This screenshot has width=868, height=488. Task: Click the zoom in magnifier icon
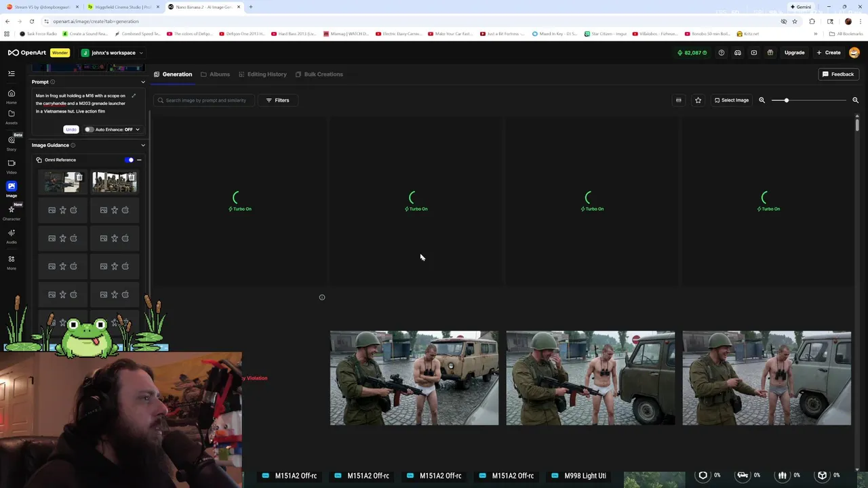click(855, 100)
